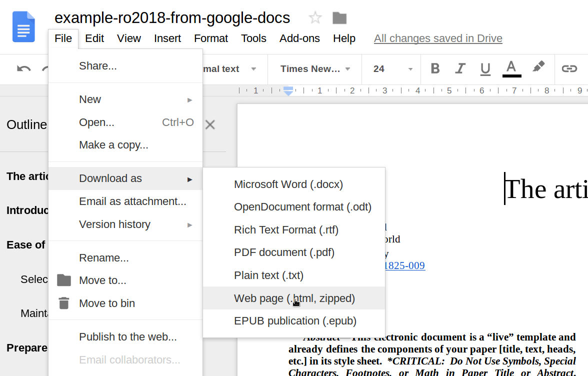588x376 pixels.
Task: Jump to Maint outline subheading
Action: point(34,313)
